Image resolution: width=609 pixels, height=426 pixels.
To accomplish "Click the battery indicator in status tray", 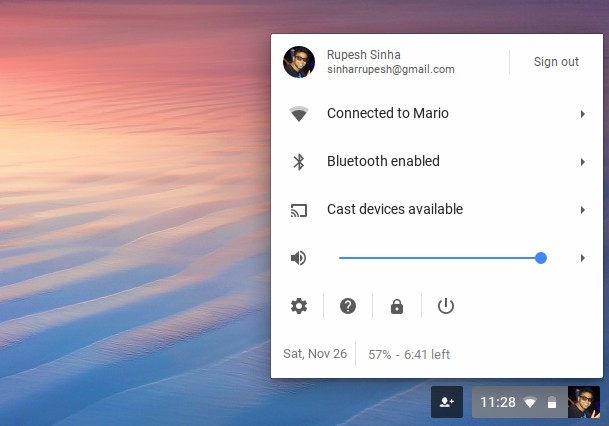I will pos(552,402).
